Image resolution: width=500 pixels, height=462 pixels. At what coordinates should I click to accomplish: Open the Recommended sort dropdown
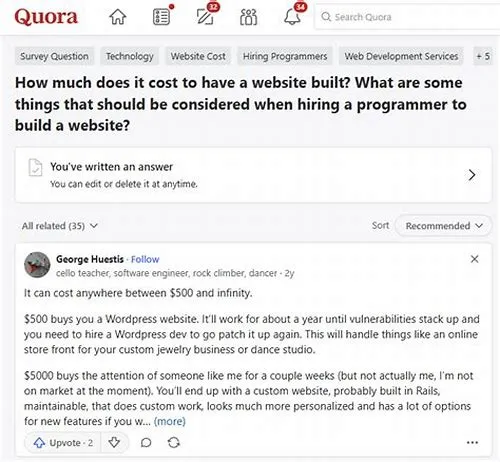443,226
